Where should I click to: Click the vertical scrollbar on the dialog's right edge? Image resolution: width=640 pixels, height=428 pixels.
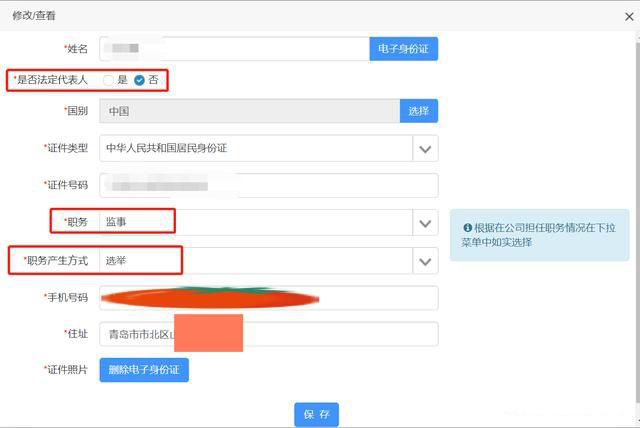638,228
